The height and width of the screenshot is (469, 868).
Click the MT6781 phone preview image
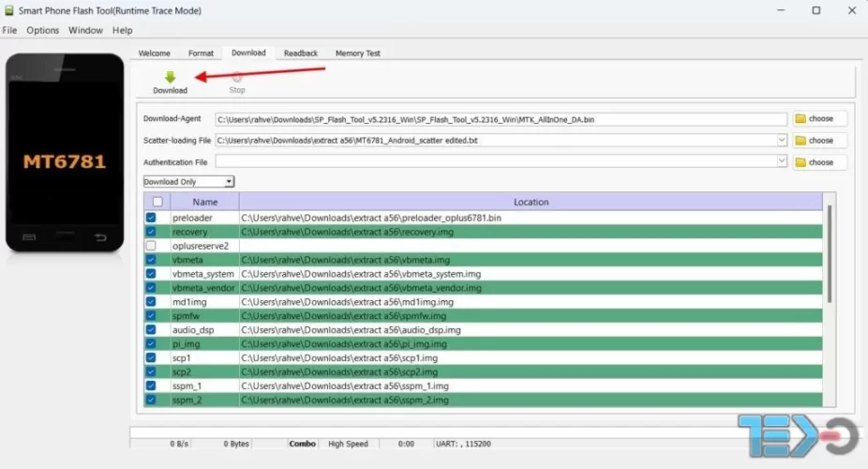(x=65, y=152)
